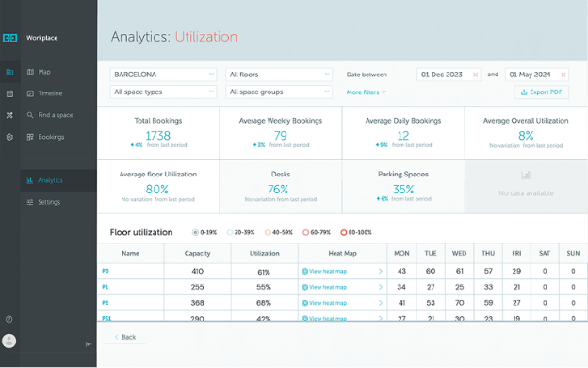The height and width of the screenshot is (368, 588).
Task: Click the Total Bookings value 1738
Action: [x=158, y=136]
